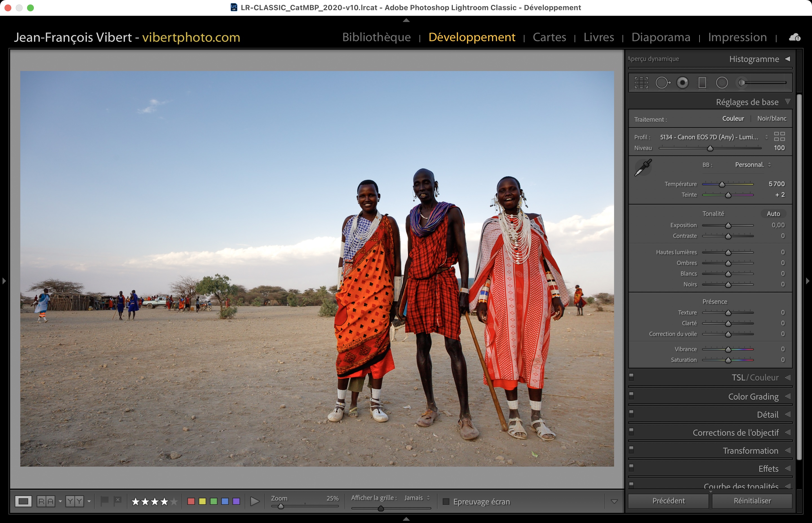Select the Radial Filter tool
This screenshot has width=812, height=523.
click(722, 83)
